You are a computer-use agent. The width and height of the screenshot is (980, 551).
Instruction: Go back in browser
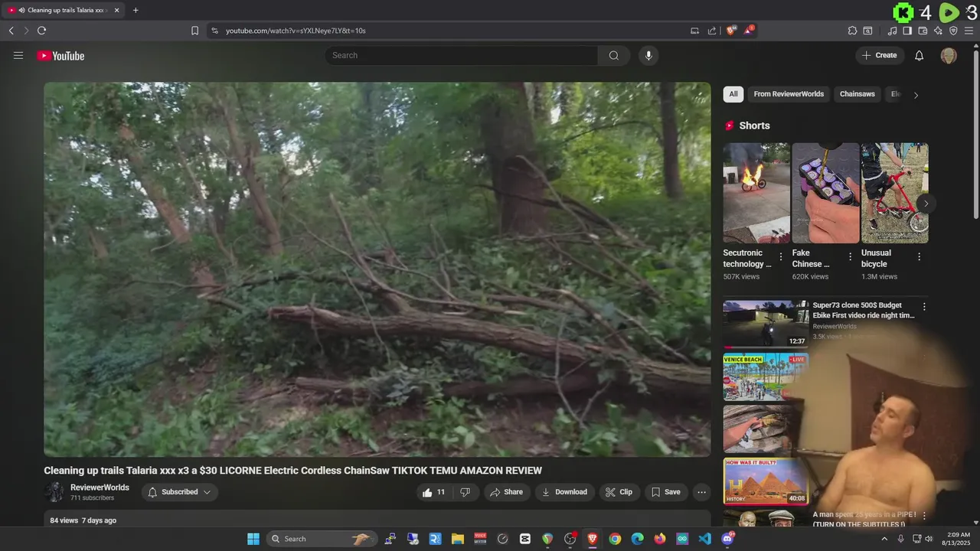(x=11, y=31)
